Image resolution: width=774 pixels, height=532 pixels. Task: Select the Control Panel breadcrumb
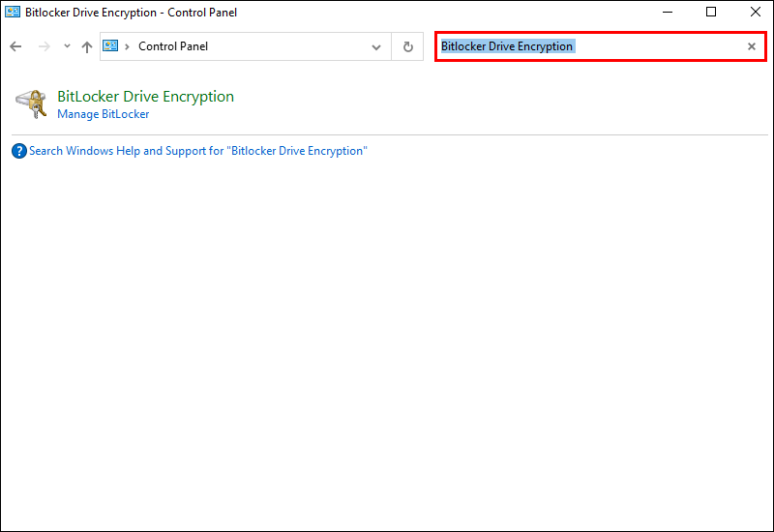(x=173, y=46)
